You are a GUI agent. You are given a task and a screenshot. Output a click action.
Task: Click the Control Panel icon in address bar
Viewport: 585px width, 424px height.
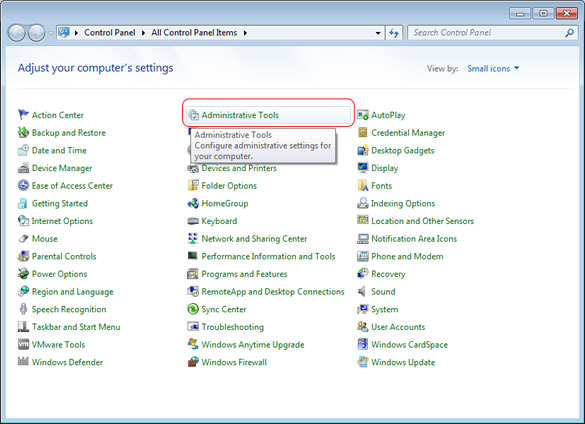point(64,32)
